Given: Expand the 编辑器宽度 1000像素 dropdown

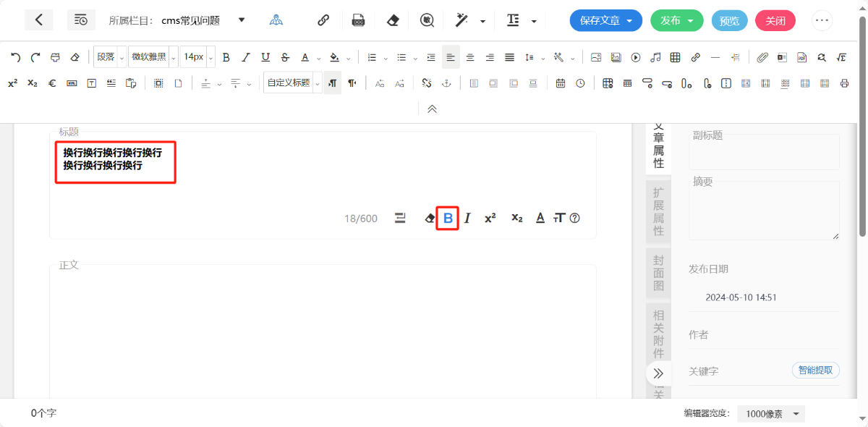Looking at the screenshot, I should (x=775, y=414).
